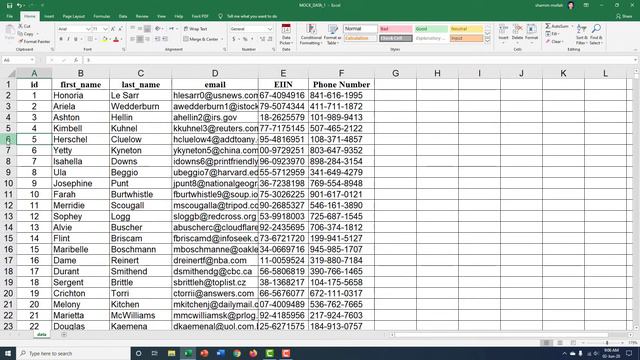Align text to the left
The width and height of the screenshot is (640, 360).
coord(133,39)
